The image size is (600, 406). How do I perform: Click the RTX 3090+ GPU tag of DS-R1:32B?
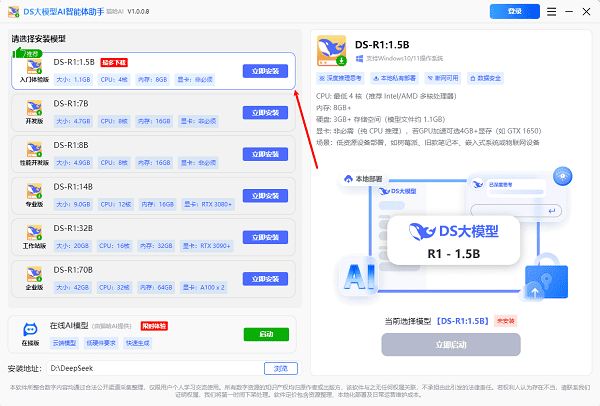(207, 246)
